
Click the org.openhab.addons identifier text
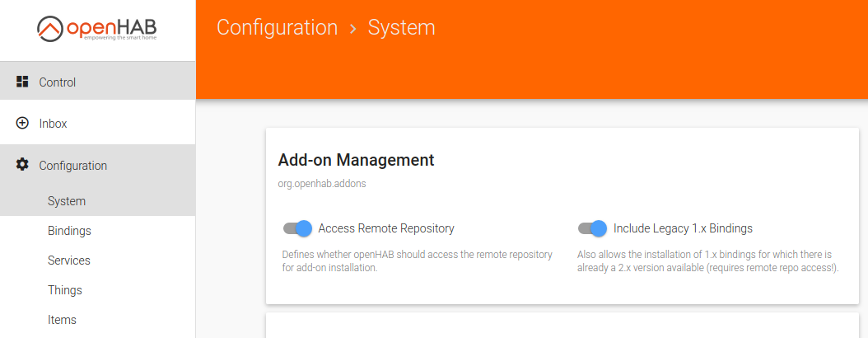322,184
